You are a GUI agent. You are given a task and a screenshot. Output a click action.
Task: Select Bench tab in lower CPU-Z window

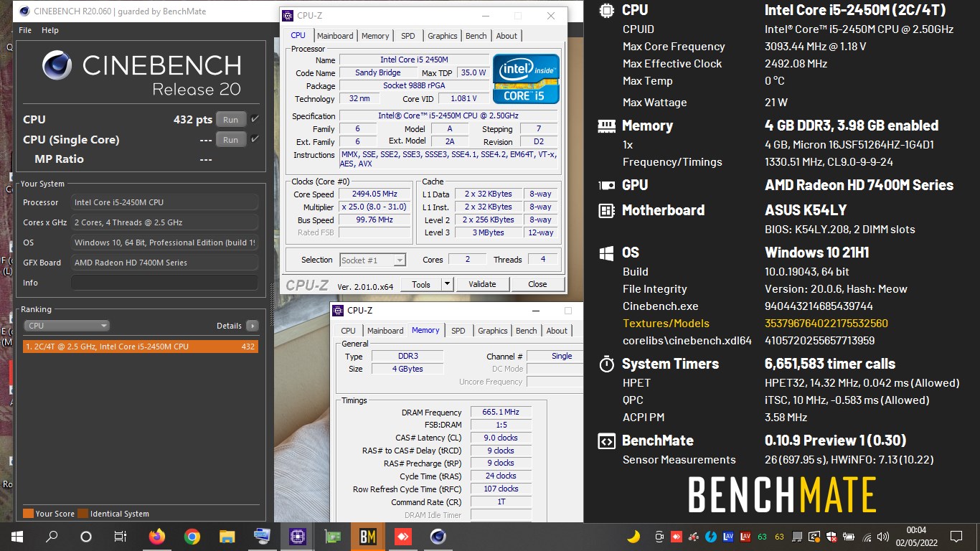(x=526, y=331)
